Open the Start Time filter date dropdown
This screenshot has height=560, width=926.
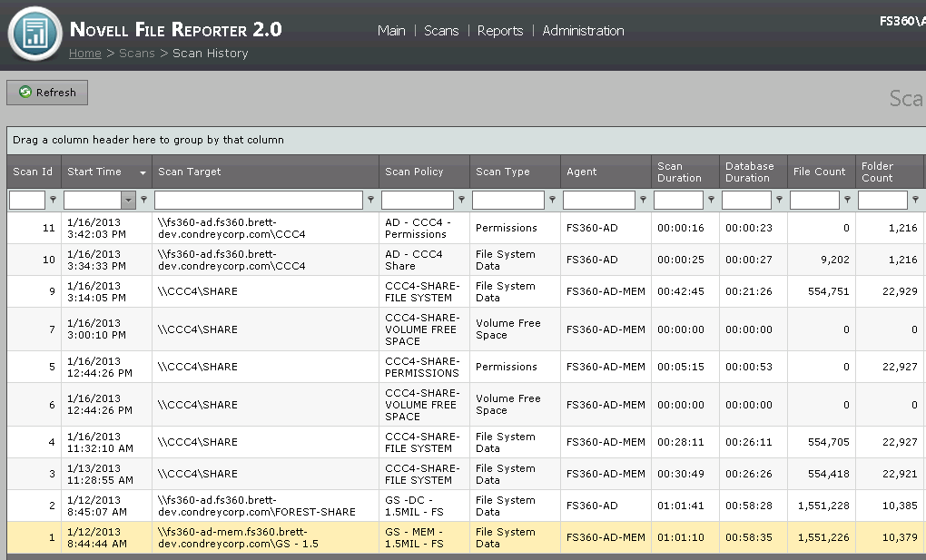tap(128, 201)
